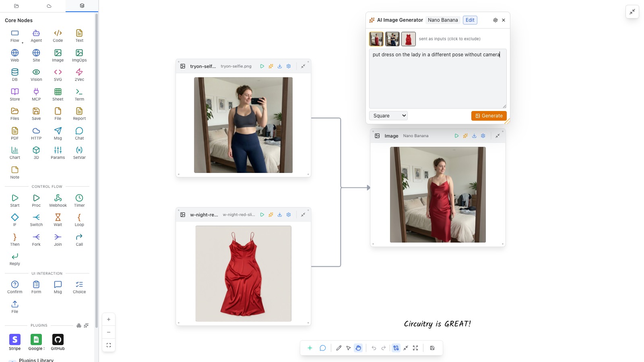The width and height of the screenshot is (644, 362).
Task: Select the Code node icon
Action: 58,36
